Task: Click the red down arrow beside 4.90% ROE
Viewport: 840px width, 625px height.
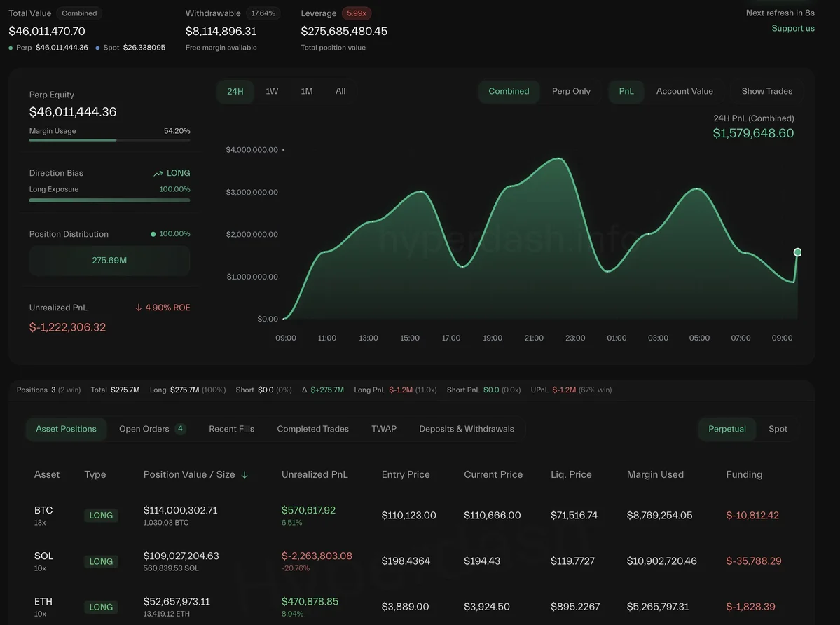Action: pyautogui.click(x=139, y=308)
